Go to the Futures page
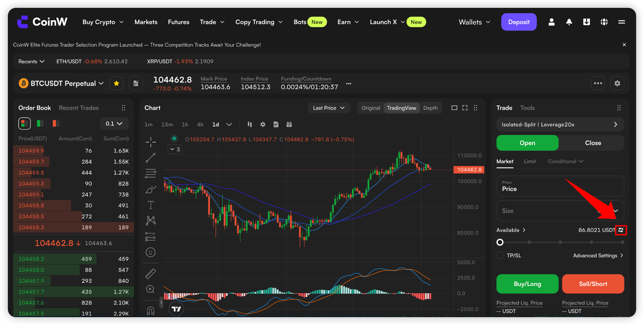Viewport: 644px width, 325px height. [x=179, y=22]
